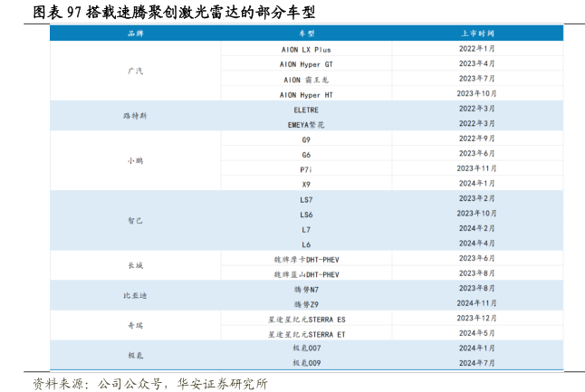Click the 极氪009 model cell
Viewport: 585px width, 392px height.
[305, 362]
